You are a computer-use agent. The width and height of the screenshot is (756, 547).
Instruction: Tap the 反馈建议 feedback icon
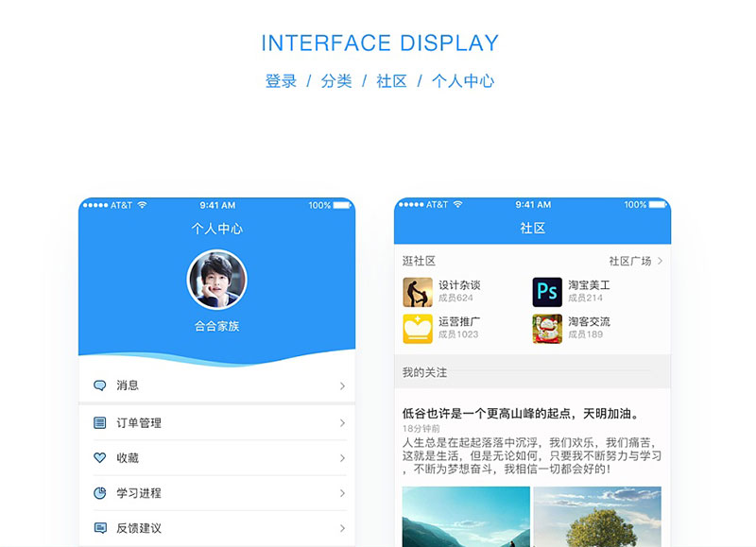click(x=100, y=528)
